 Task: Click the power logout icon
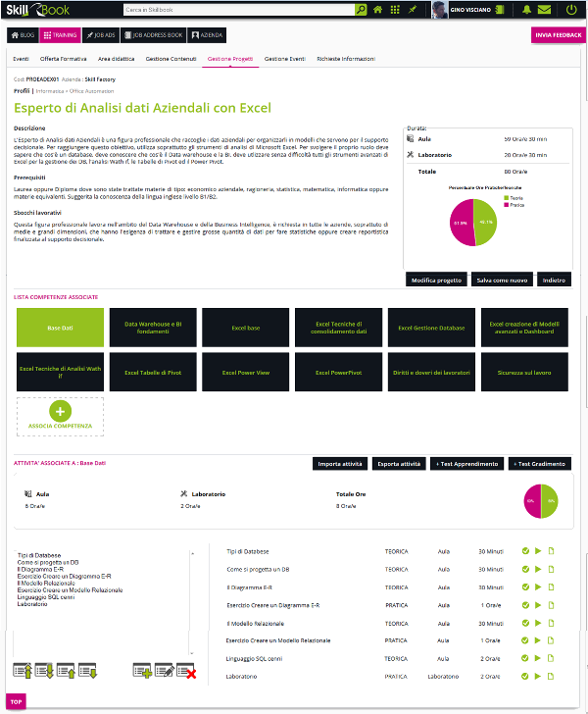point(571,10)
